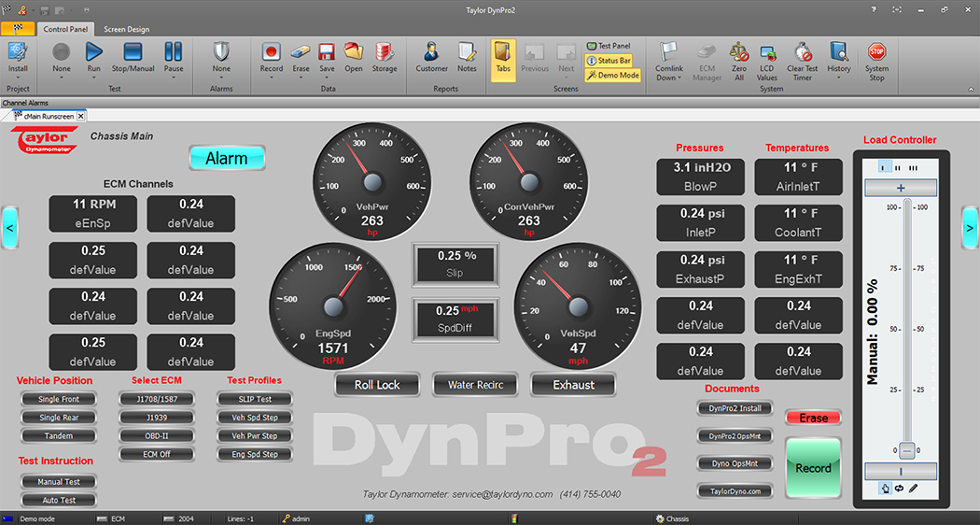Expand the Run dropdown arrow
Viewport: 980px width, 525px height.
click(x=94, y=78)
